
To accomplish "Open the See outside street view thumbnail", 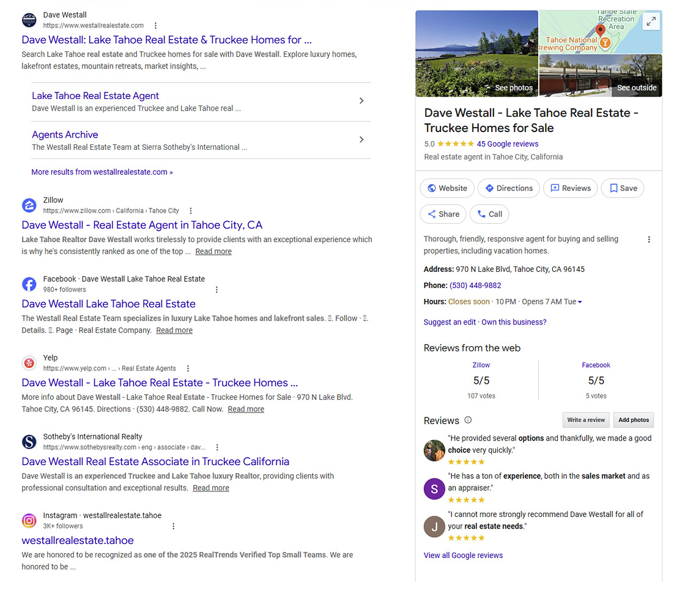I will 600,76.
